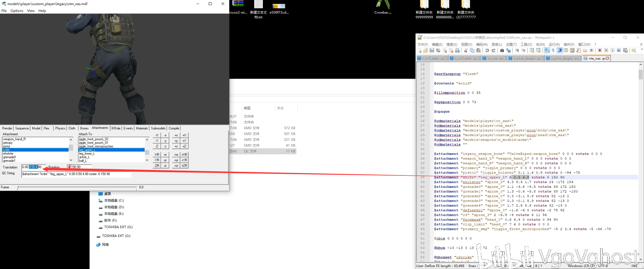Open Find with the binoculars icon
Screen dimensions: 644x269
502,50
